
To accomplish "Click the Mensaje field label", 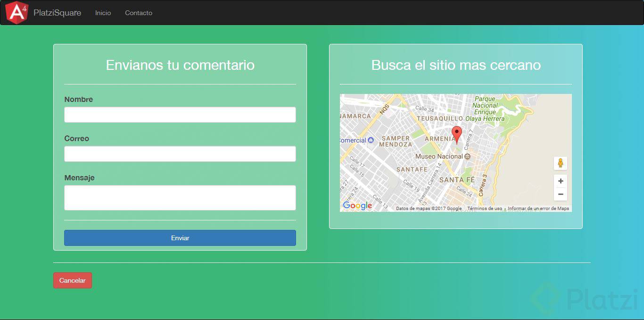I will pos(80,178).
